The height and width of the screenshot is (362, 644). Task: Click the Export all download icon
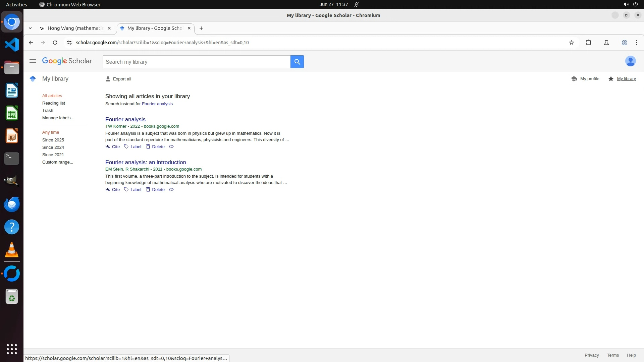pyautogui.click(x=108, y=79)
